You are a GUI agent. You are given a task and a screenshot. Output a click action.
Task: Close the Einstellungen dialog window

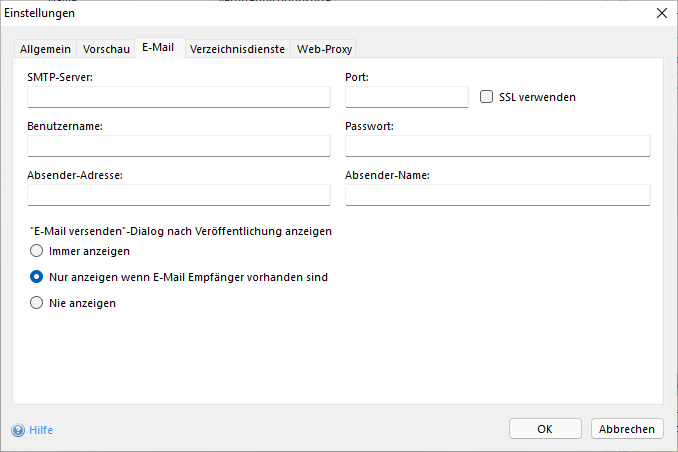point(660,13)
